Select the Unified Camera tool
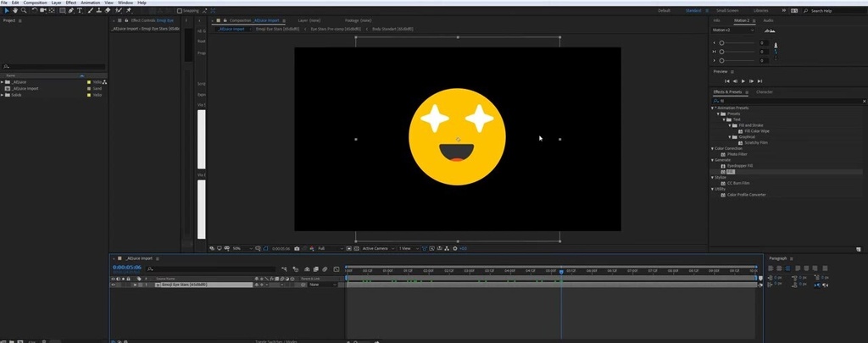Image resolution: width=868 pixels, height=343 pixels. pos(42,10)
